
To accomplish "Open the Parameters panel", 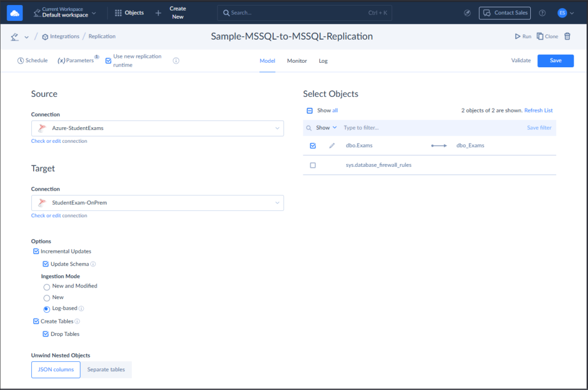I will 77,60.
